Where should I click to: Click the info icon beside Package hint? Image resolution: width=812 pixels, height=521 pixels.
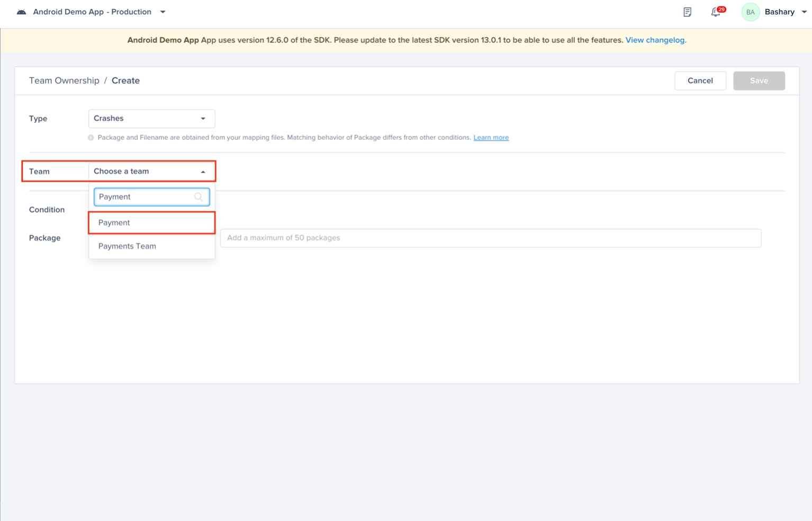(x=91, y=138)
